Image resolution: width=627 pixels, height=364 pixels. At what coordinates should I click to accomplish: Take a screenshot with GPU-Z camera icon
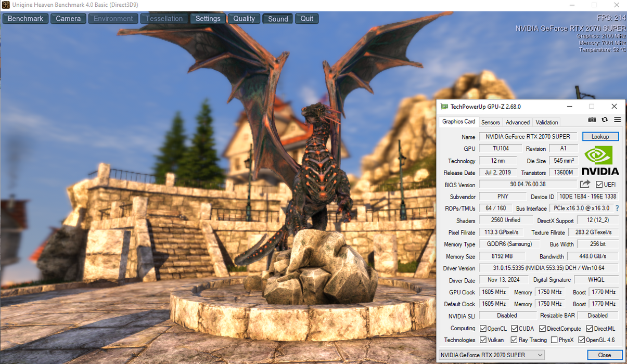[x=592, y=120]
